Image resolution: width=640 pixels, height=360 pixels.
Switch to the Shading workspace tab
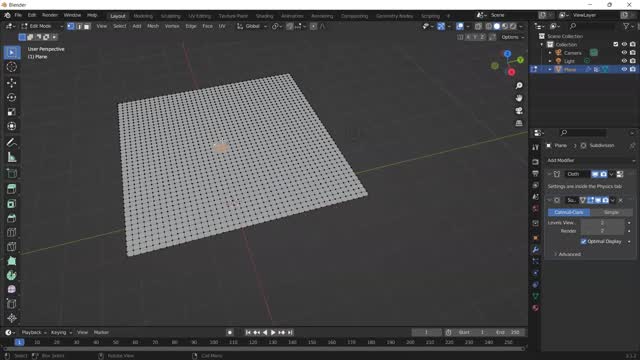[x=264, y=16]
